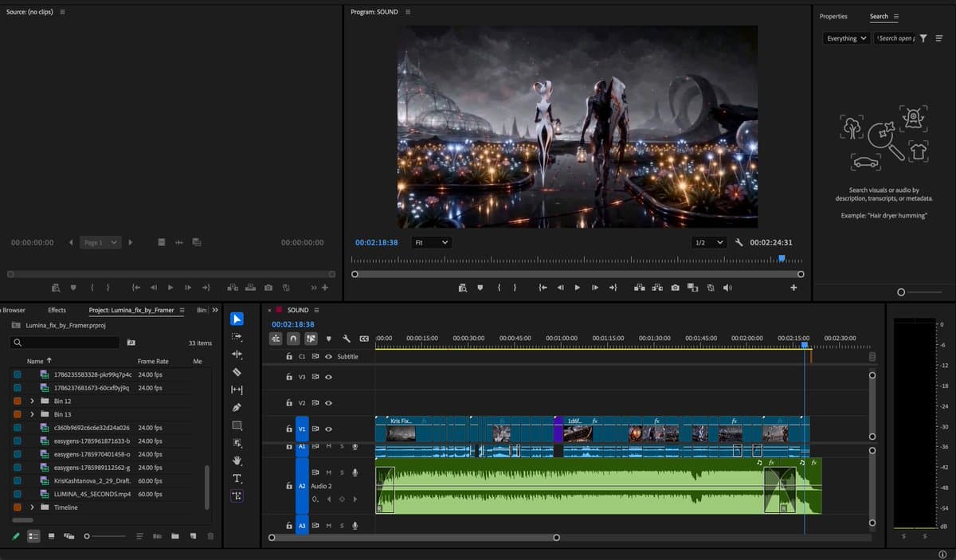Hide the V3 track eye output
Image resolution: width=956 pixels, height=560 pixels.
pos(328,377)
